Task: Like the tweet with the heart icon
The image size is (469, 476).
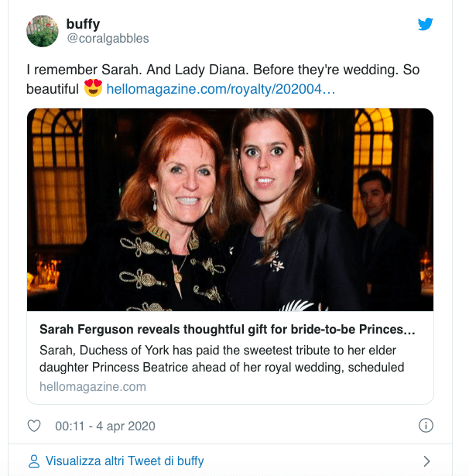Action: tap(34, 426)
